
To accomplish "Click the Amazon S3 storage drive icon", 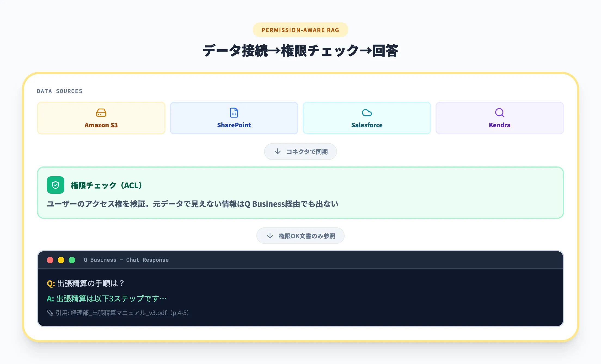I will tap(101, 113).
